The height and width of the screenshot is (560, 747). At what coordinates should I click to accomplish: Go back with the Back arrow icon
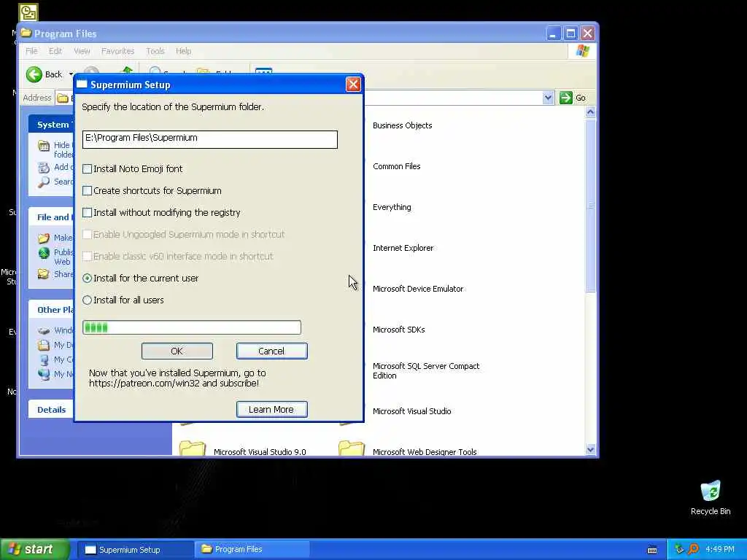[x=34, y=74]
